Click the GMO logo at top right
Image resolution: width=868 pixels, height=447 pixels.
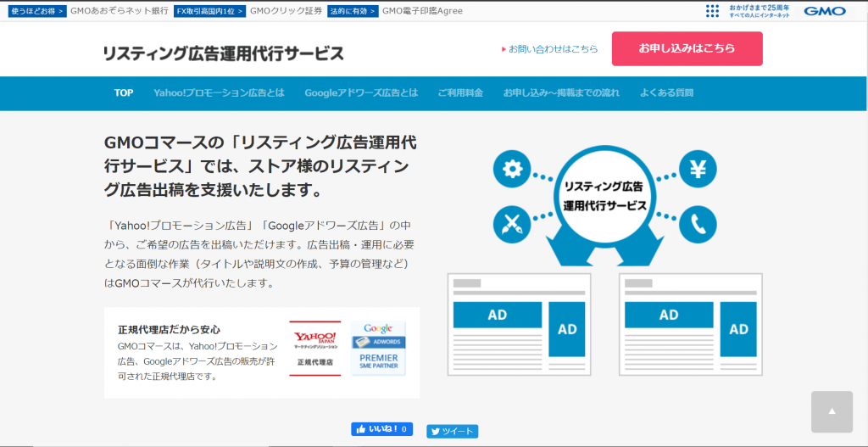[x=824, y=11]
